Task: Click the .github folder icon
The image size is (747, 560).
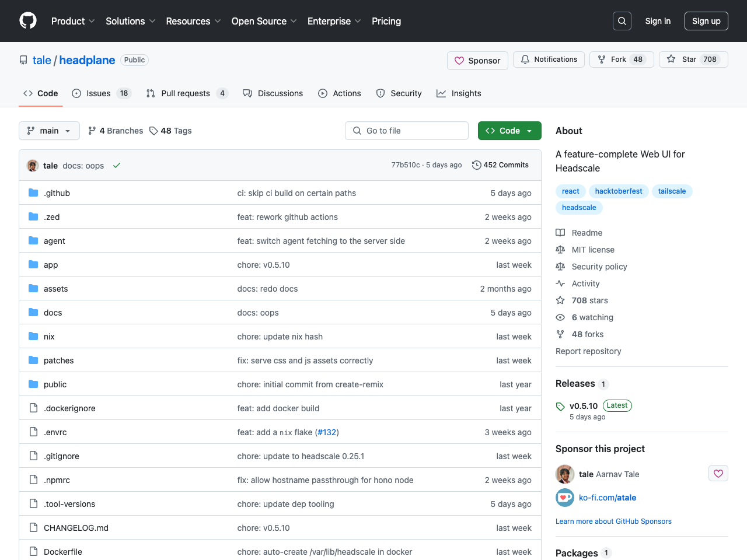Action: tap(33, 192)
